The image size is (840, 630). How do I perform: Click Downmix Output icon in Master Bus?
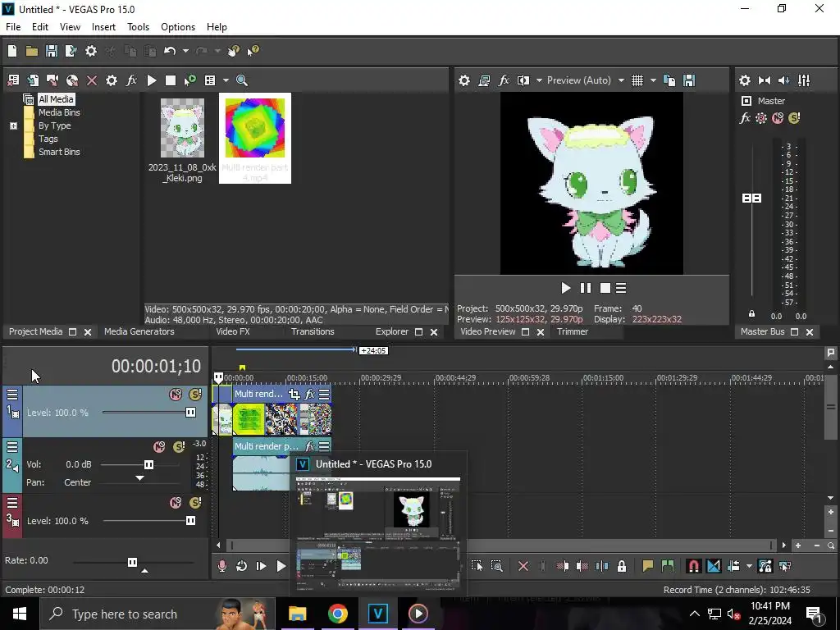coord(765,80)
